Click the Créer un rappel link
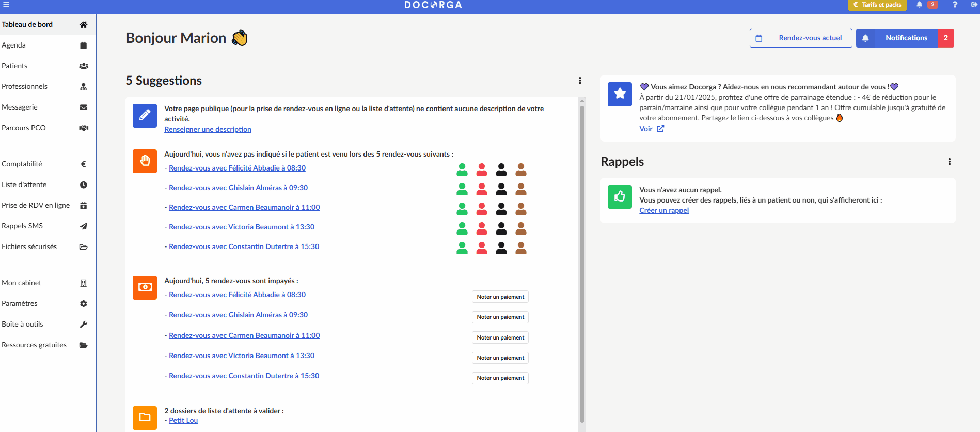The width and height of the screenshot is (980, 432). (664, 210)
